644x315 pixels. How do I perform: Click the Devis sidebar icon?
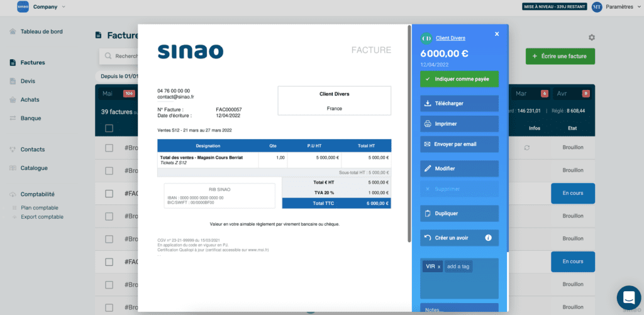(13, 81)
